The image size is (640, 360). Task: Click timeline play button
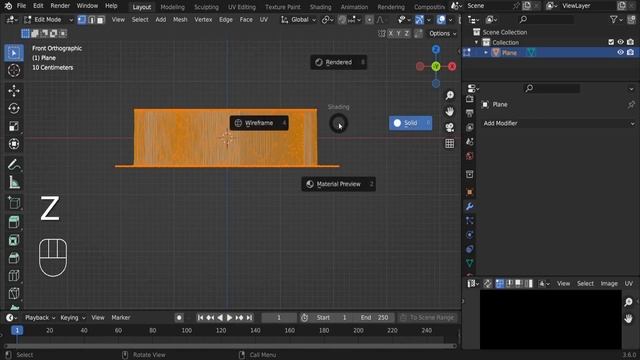[229, 318]
